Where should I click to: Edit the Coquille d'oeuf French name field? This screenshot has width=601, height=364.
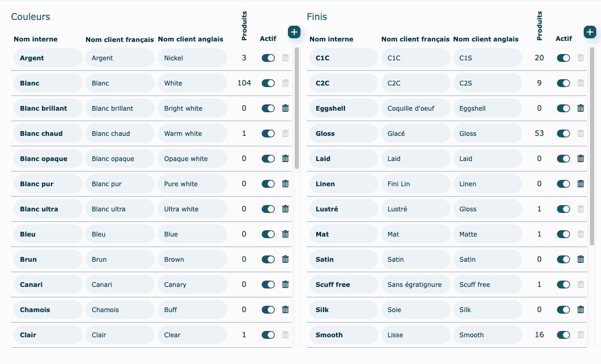(416, 108)
